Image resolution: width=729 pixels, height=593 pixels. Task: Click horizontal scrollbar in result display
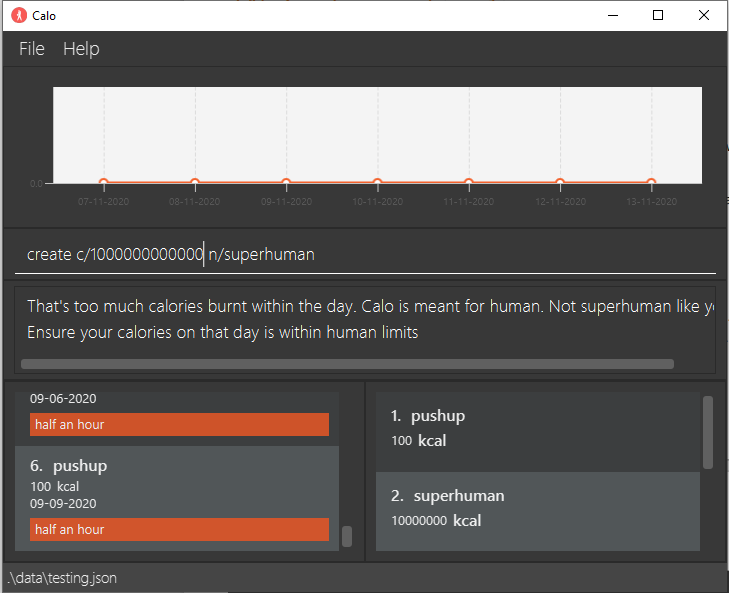click(347, 364)
